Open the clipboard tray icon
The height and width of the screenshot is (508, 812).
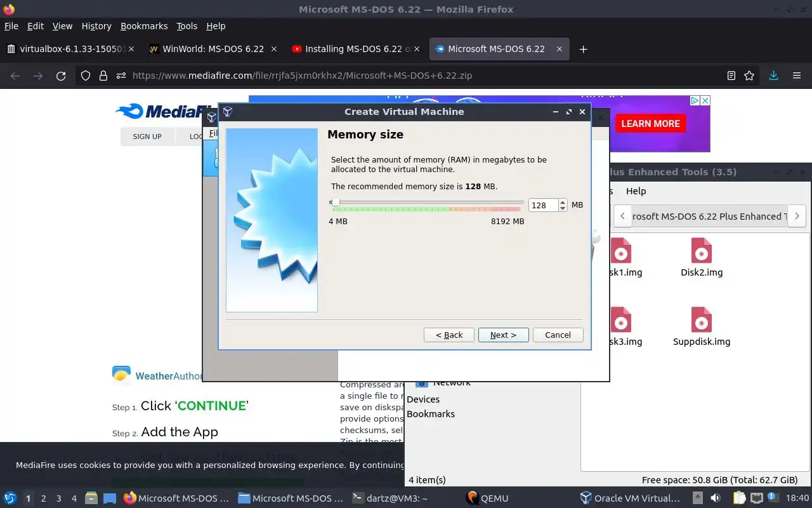pyautogui.click(x=739, y=498)
